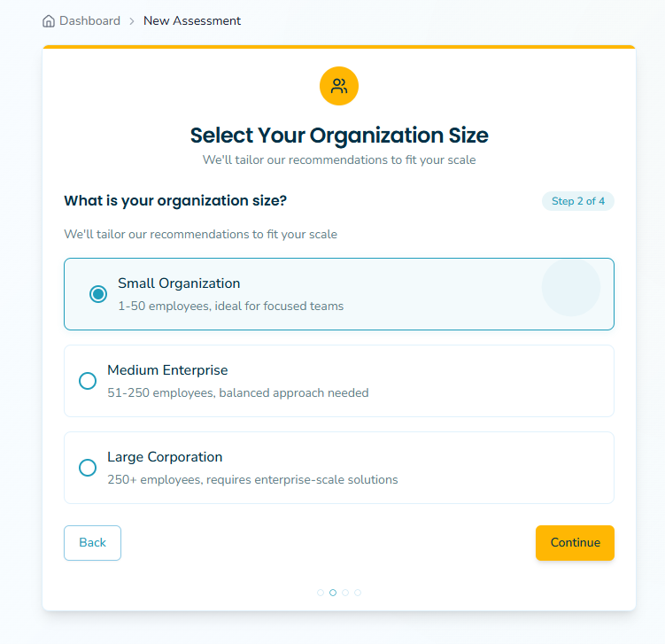The height and width of the screenshot is (644, 665).
Task: Go to the fourth progress dot
Action: click(x=358, y=593)
